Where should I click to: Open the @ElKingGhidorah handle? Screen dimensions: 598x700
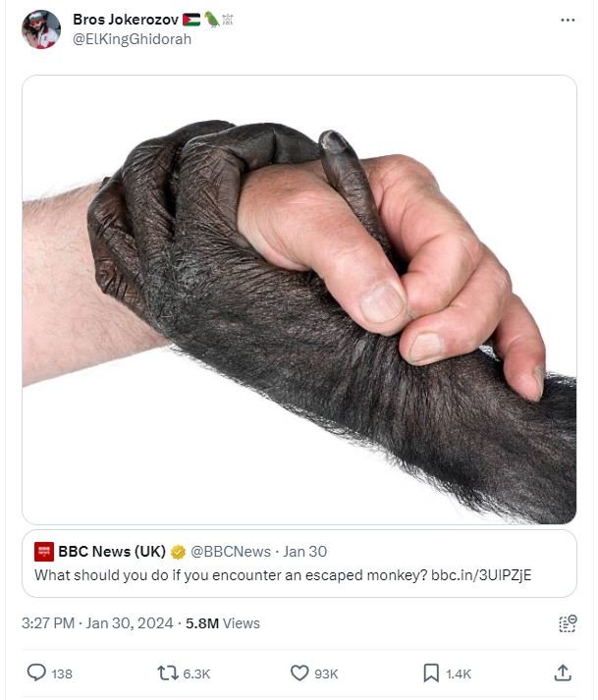coord(132,39)
